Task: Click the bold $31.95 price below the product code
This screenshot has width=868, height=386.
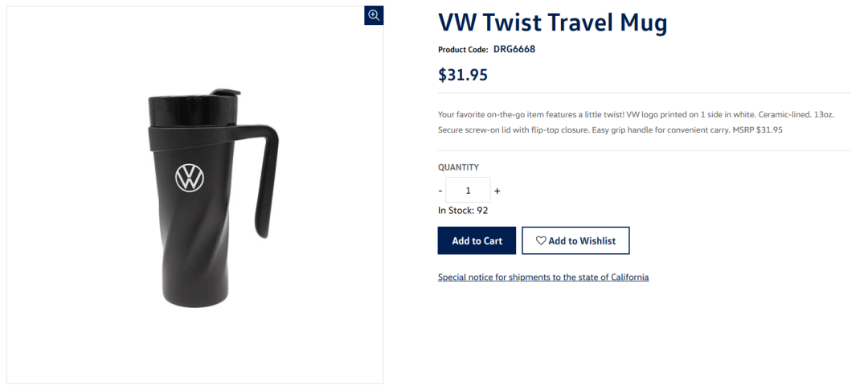Action: click(462, 75)
